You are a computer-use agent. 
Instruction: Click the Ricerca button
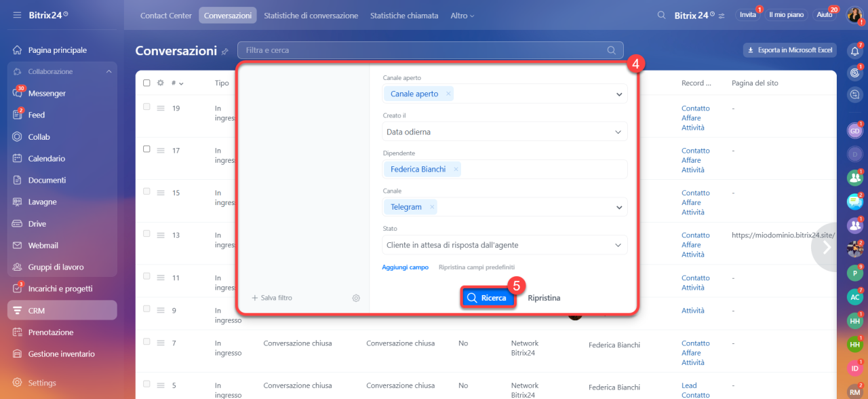click(x=488, y=298)
